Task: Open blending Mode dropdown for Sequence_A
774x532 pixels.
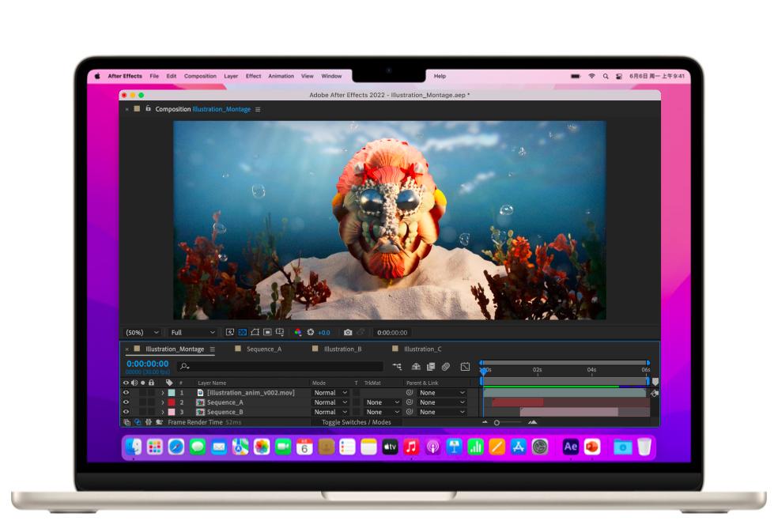Action: (x=330, y=402)
